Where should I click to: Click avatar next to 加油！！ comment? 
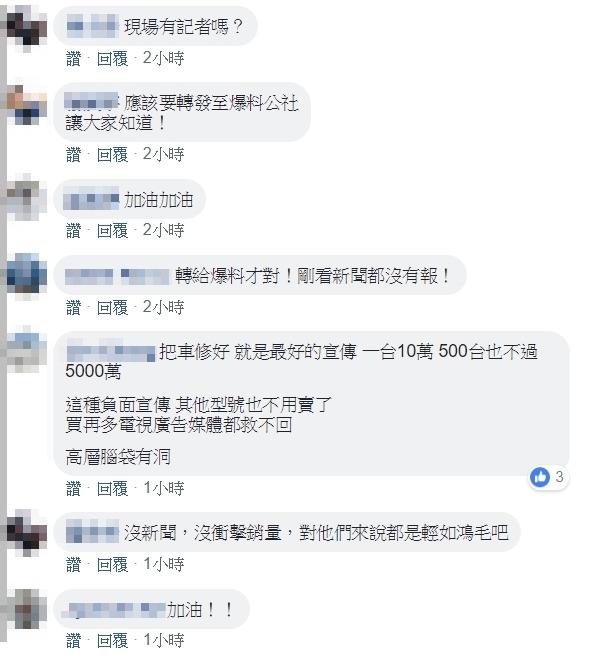tap(26, 609)
